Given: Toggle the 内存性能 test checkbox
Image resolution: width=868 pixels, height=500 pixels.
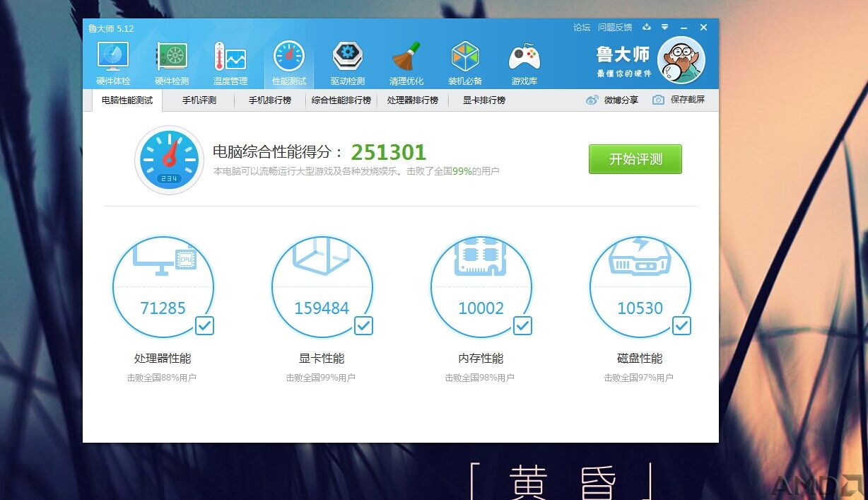Looking at the screenshot, I should click(522, 325).
